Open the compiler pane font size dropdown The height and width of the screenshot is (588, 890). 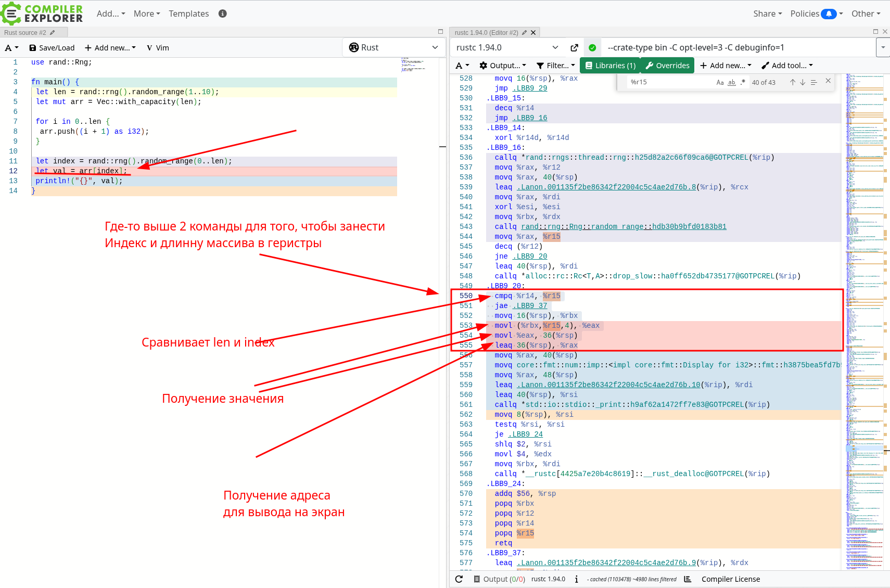462,66
